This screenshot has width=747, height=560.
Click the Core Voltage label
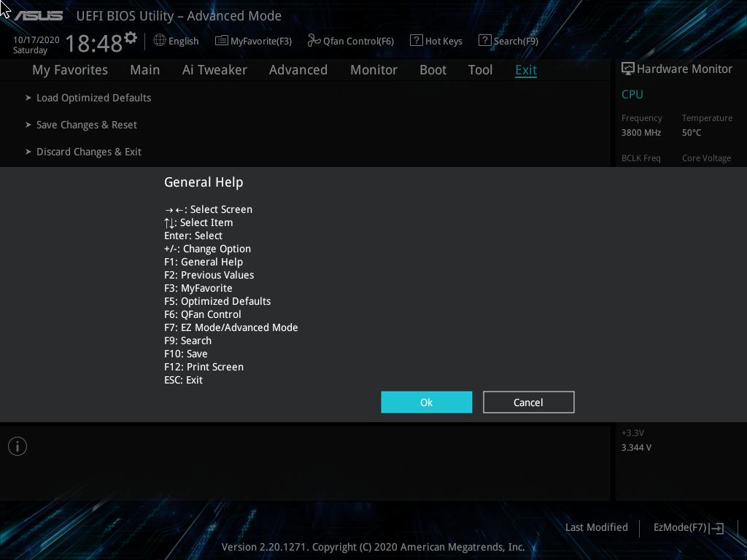(x=706, y=158)
